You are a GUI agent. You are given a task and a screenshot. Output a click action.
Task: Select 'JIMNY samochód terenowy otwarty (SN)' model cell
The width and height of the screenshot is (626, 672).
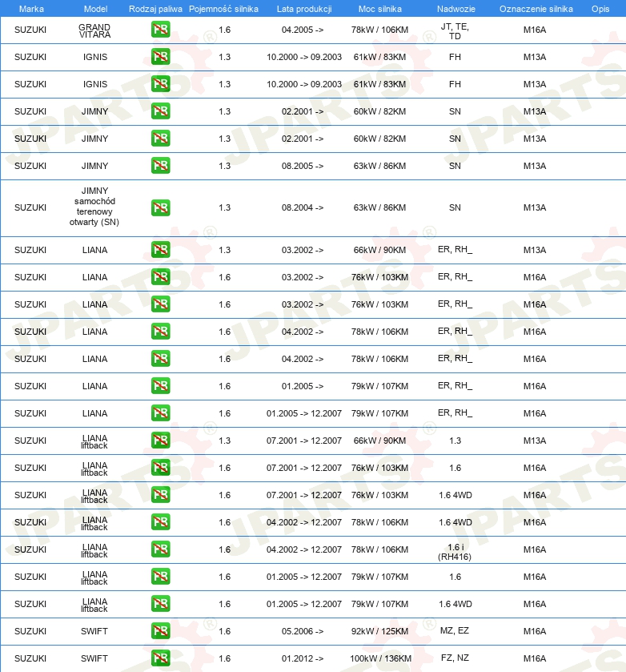point(94,206)
